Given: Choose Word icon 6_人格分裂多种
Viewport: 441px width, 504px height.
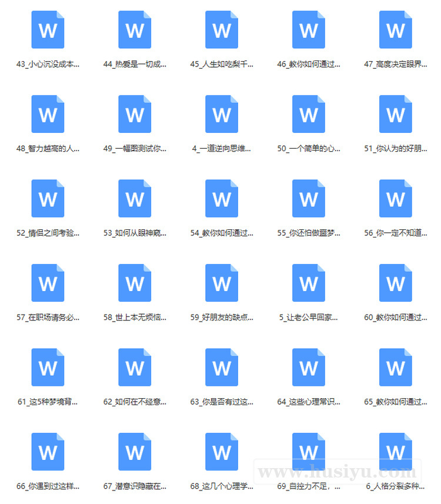Looking at the screenshot, I should 396,452.
